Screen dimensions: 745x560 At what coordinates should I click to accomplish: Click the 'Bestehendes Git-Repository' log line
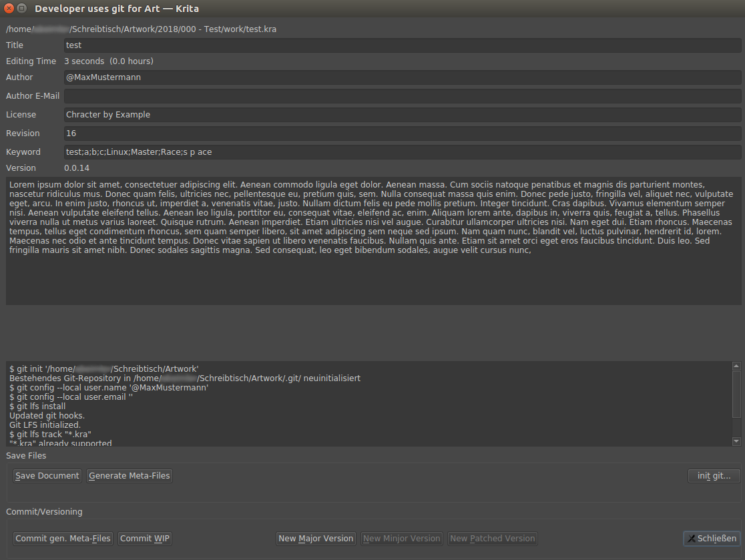(185, 378)
